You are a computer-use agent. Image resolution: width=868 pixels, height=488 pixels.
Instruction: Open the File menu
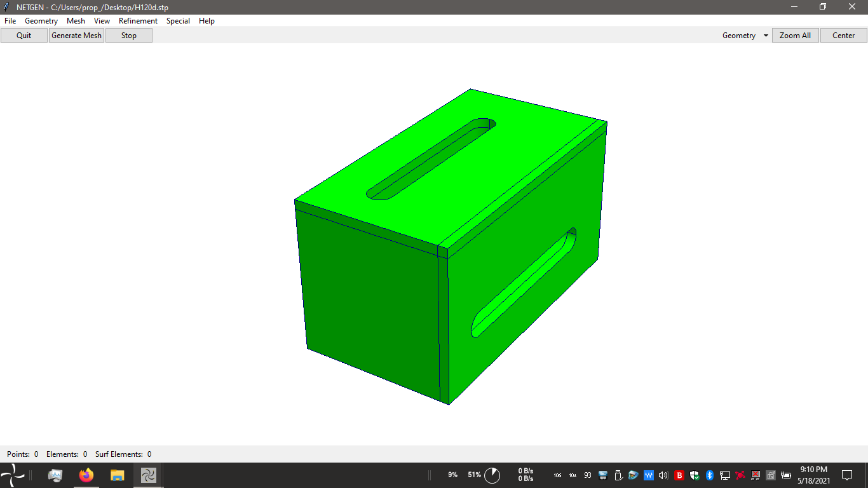[10, 21]
